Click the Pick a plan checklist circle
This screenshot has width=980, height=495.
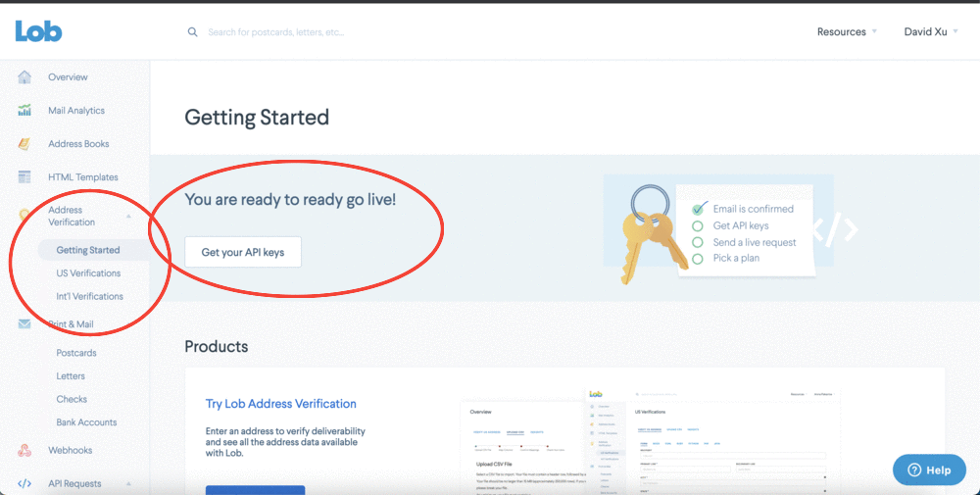[x=698, y=258]
